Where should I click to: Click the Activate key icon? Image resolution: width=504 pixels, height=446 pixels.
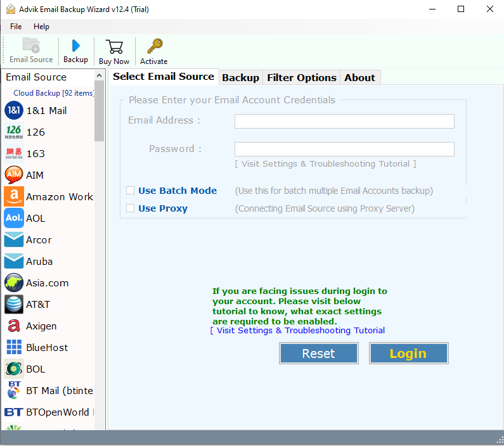click(x=155, y=46)
